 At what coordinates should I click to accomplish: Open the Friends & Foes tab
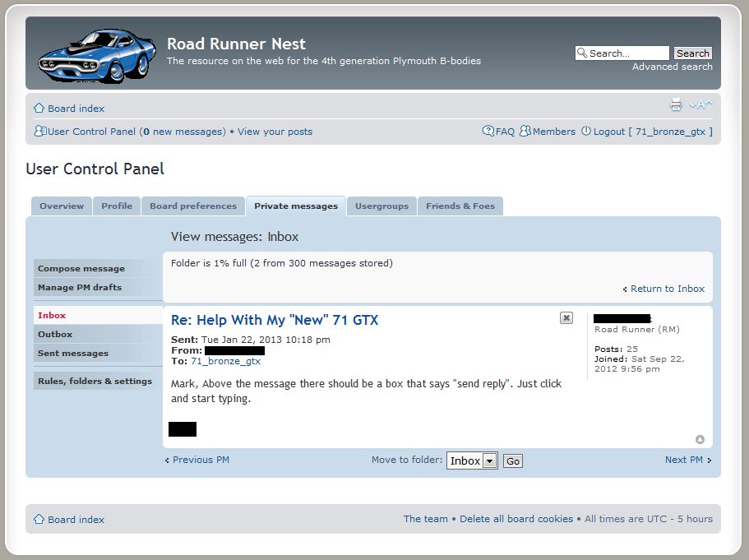coord(460,206)
